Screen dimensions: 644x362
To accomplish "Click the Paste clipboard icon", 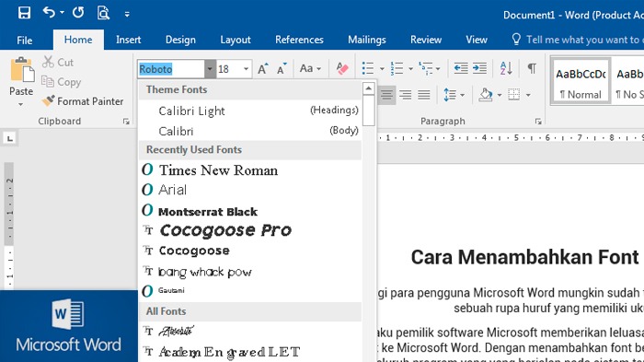I will [x=22, y=69].
